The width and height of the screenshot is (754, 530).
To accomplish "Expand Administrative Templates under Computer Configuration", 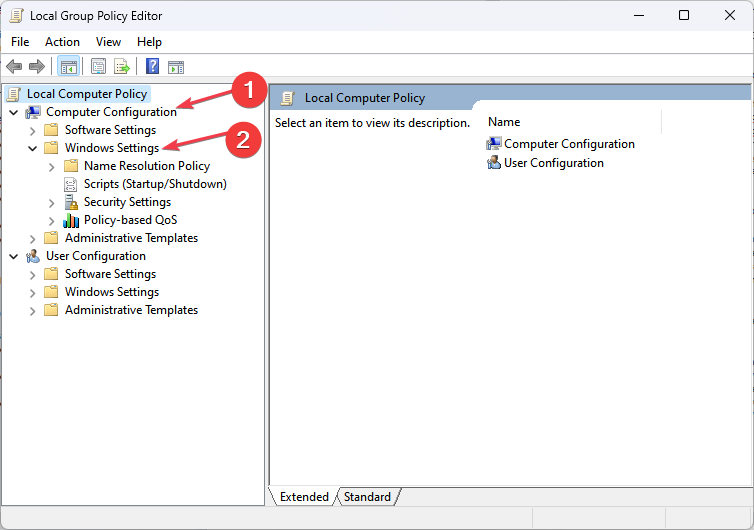I will click(32, 239).
